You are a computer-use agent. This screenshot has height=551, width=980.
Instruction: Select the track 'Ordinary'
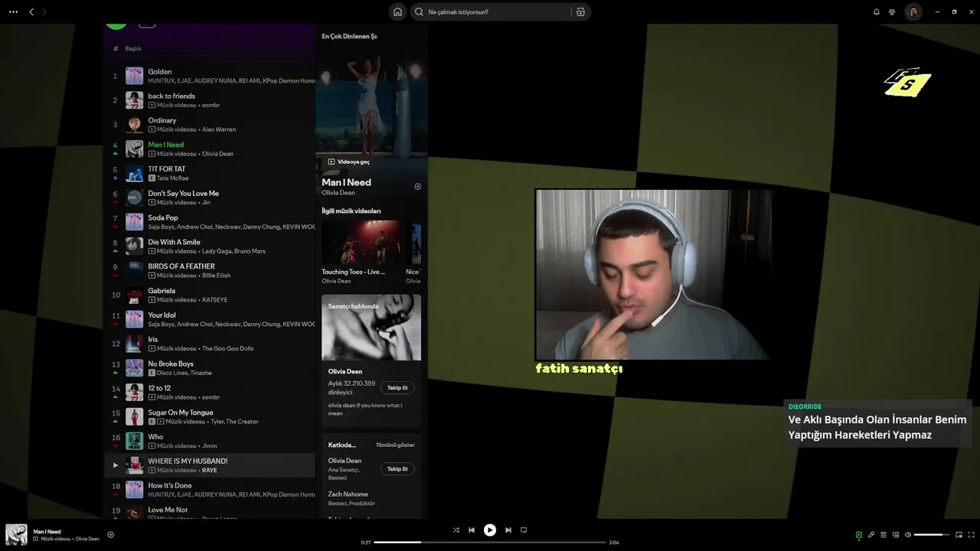pos(162,120)
